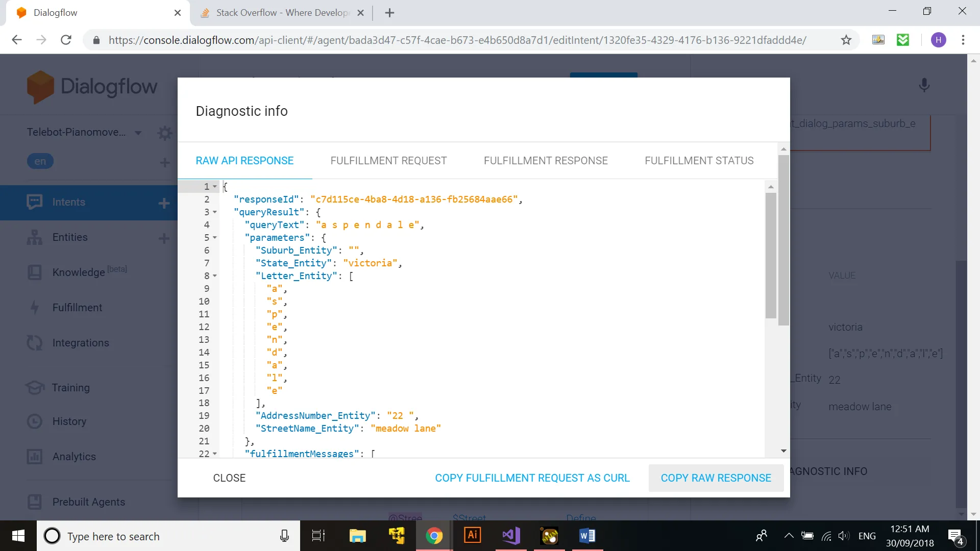Collapse the queryResult fold arrow on line 3
Screen dimensions: 980x551
[x=215, y=212]
